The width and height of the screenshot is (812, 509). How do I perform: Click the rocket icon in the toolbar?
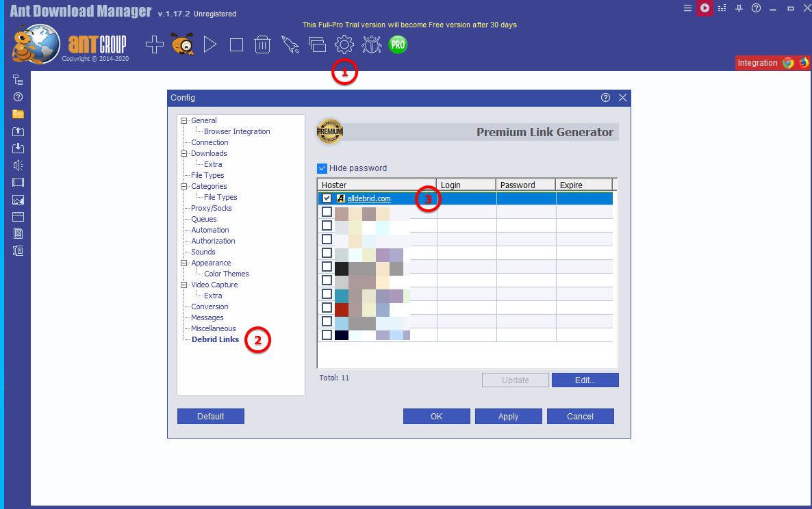290,44
